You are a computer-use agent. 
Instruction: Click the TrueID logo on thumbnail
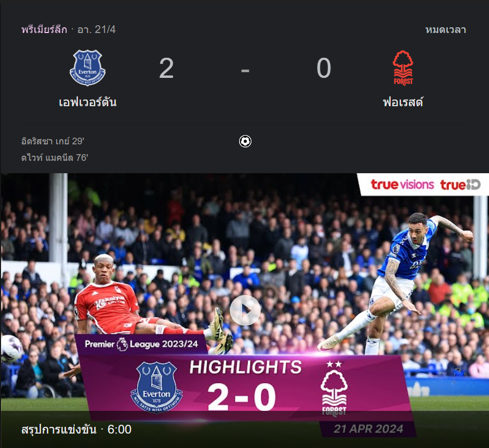click(x=460, y=185)
